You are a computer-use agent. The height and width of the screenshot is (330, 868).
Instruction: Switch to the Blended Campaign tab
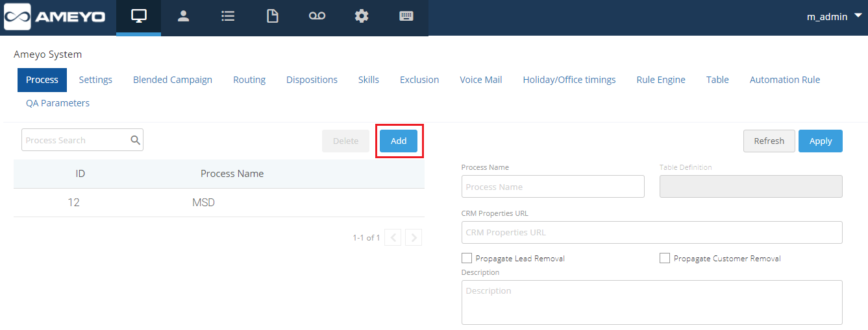click(x=173, y=80)
